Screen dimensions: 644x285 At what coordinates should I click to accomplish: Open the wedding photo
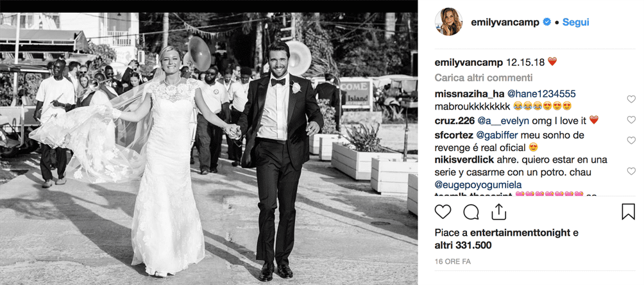click(208, 149)
